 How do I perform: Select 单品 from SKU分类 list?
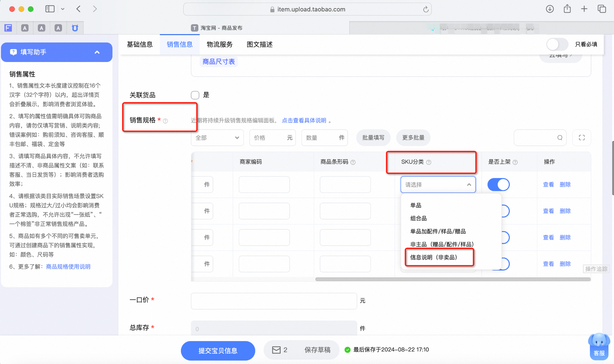point(416,205)
